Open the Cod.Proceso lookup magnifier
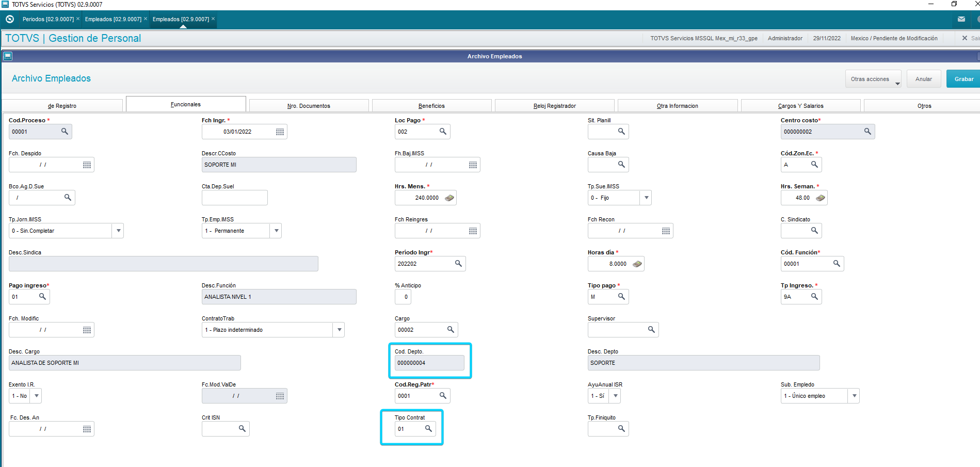 pos(65,132)
